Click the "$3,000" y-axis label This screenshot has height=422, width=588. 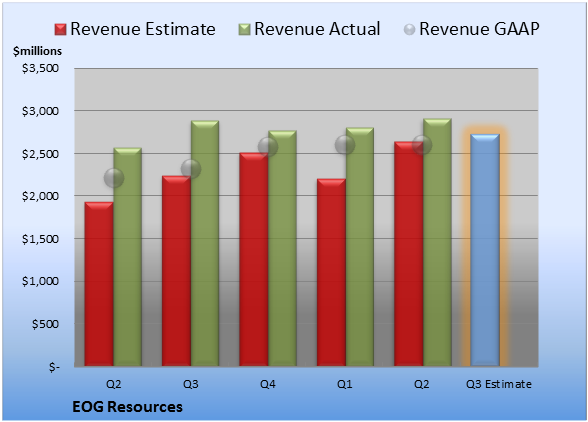(x=40, y=111)
